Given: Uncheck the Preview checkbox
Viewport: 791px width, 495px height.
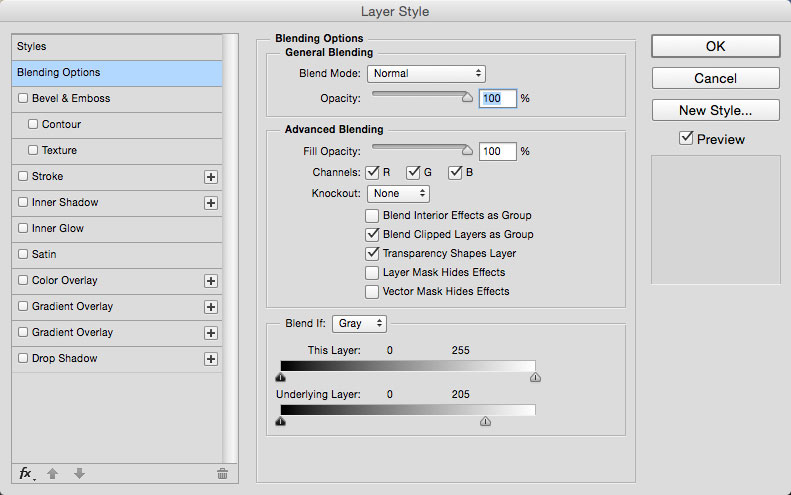Looking at the screenshot, I should [x=686, y=138].
